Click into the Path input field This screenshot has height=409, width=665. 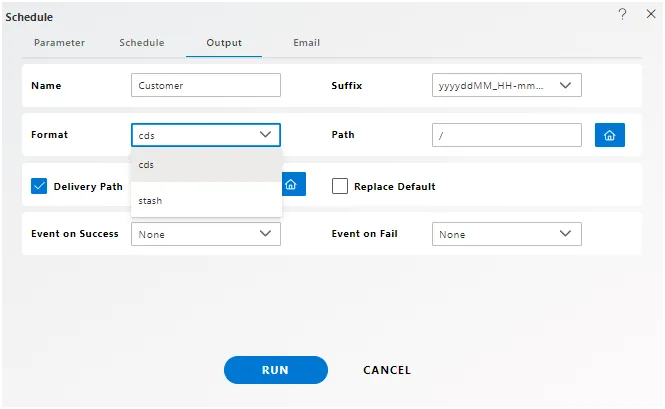tap(506, 135)
